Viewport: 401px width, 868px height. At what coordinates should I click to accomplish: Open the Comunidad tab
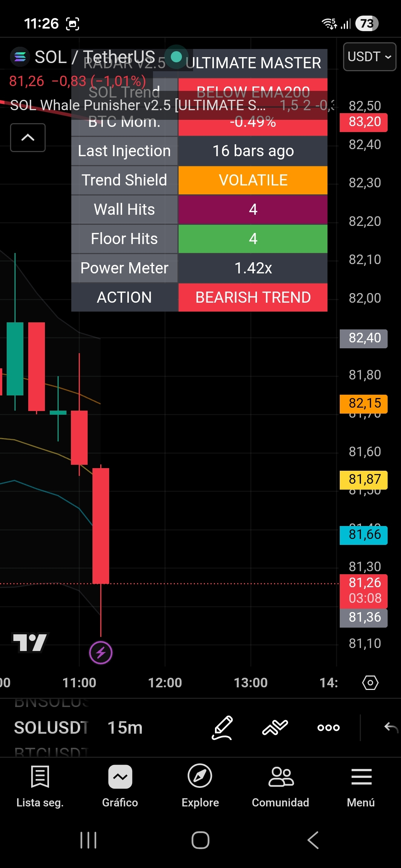coord(280,786)
